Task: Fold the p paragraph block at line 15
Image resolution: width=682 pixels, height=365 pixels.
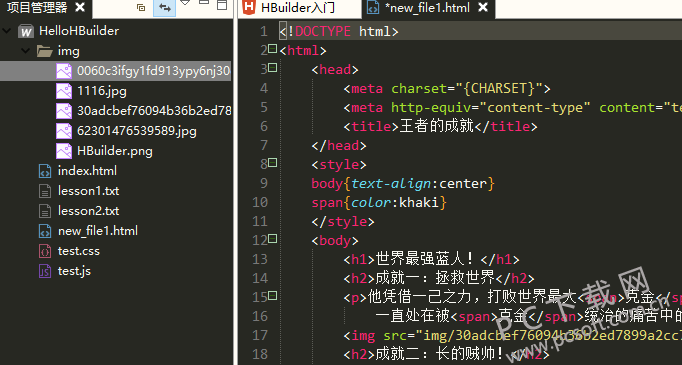Action: click(272, 296)
